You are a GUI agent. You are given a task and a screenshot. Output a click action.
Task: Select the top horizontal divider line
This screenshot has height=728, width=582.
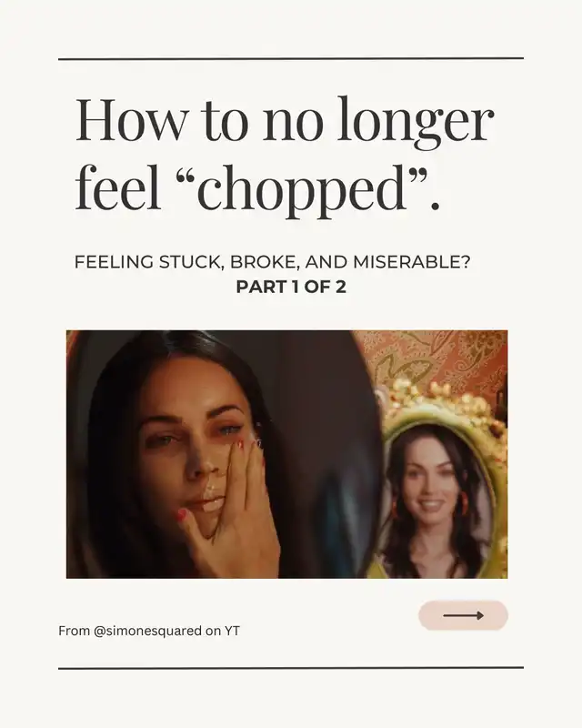coord(291,58)
